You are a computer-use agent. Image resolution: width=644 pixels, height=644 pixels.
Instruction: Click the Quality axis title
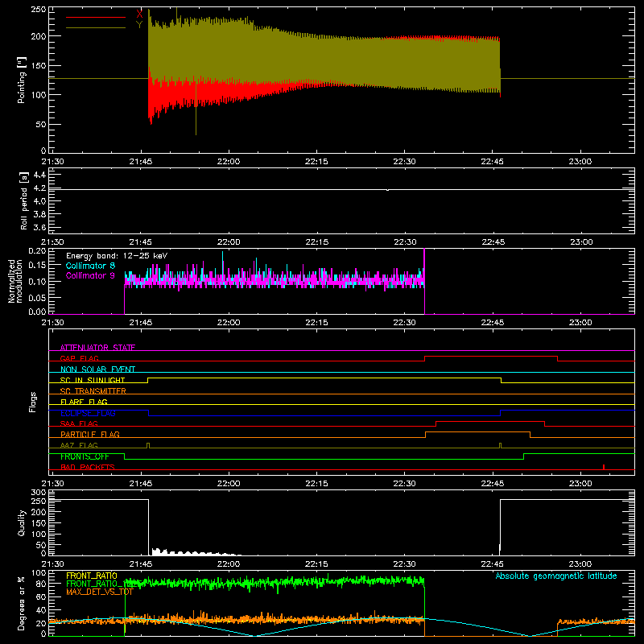tap(22, 522)
